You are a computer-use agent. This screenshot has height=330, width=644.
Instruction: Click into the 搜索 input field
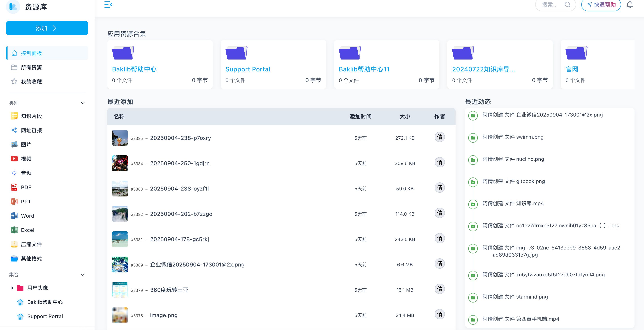click(550, 5)
